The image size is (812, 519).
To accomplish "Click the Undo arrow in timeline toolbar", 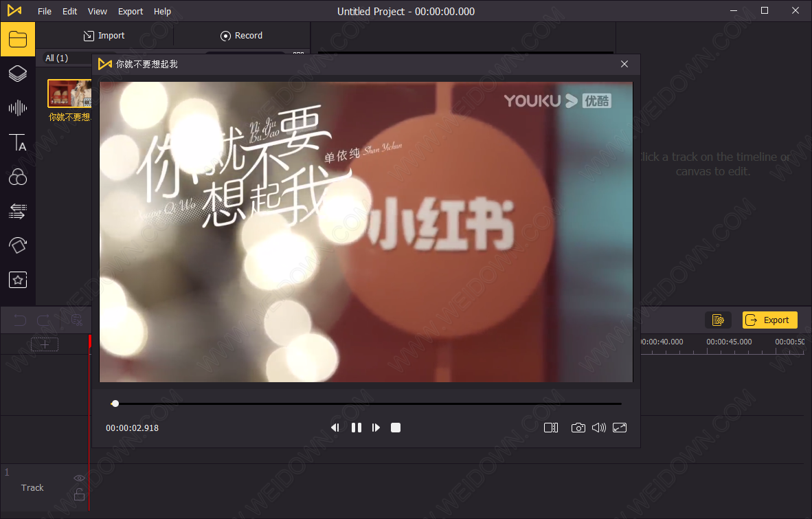I will 20,320.
